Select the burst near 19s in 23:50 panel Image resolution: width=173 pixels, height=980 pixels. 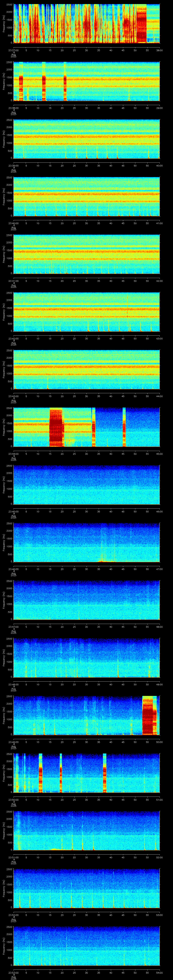(61, 773)
